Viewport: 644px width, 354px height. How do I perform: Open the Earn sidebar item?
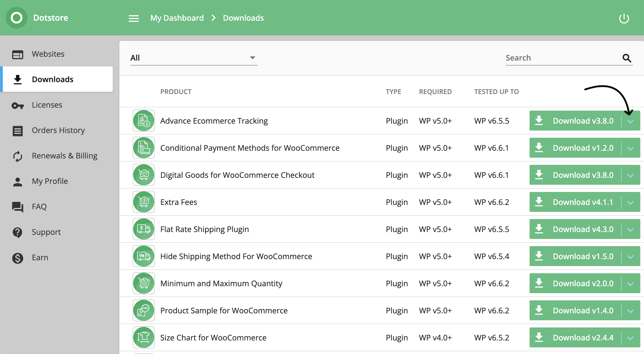(56, 257)
